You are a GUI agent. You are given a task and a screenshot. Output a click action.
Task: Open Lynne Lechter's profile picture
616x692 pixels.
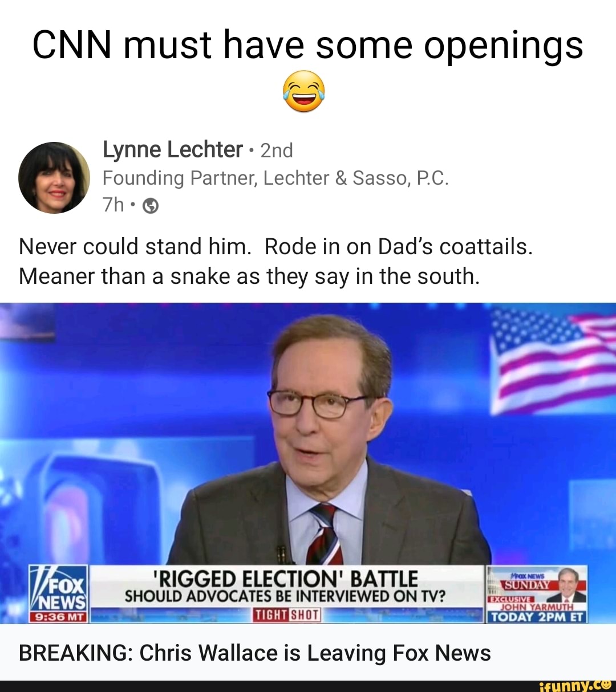pyautogui.click(x=54, y=177)
